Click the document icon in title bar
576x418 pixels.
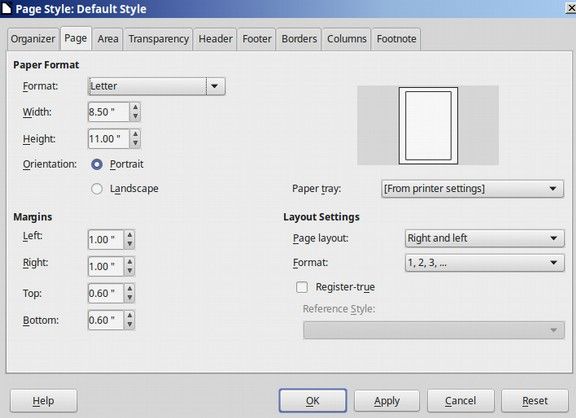pos(6,8)
